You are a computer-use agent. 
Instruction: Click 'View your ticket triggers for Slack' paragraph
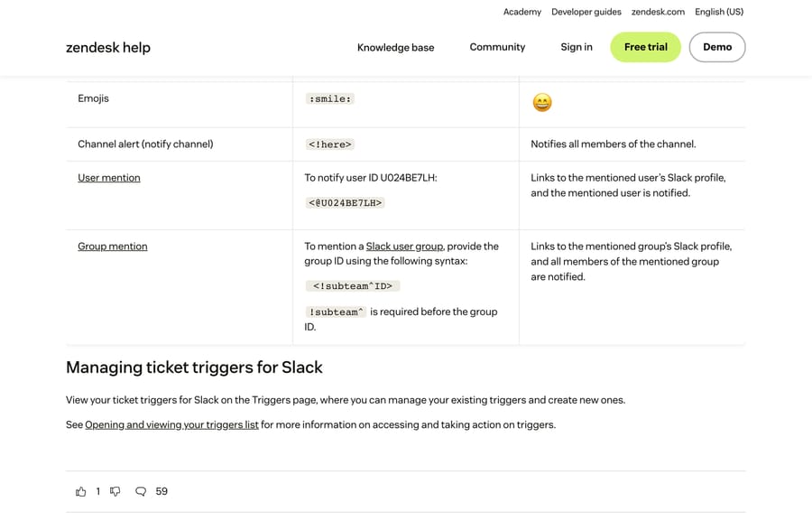pyautogui.click(x=346, y=400)
